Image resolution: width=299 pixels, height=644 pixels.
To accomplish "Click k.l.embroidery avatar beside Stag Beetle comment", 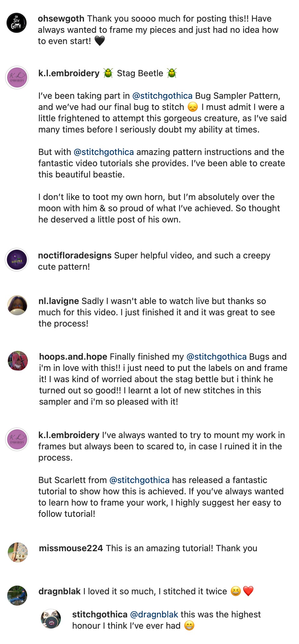I will (x=17, y=77).
